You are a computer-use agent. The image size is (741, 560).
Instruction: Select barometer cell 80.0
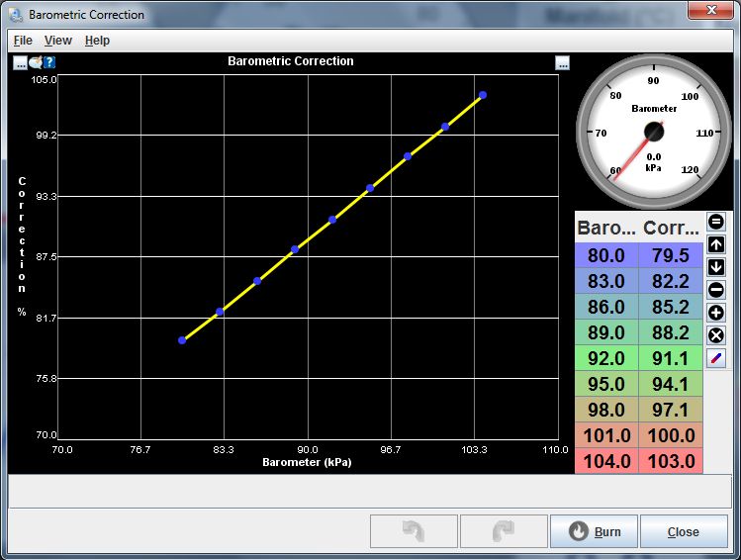[606, 255]
